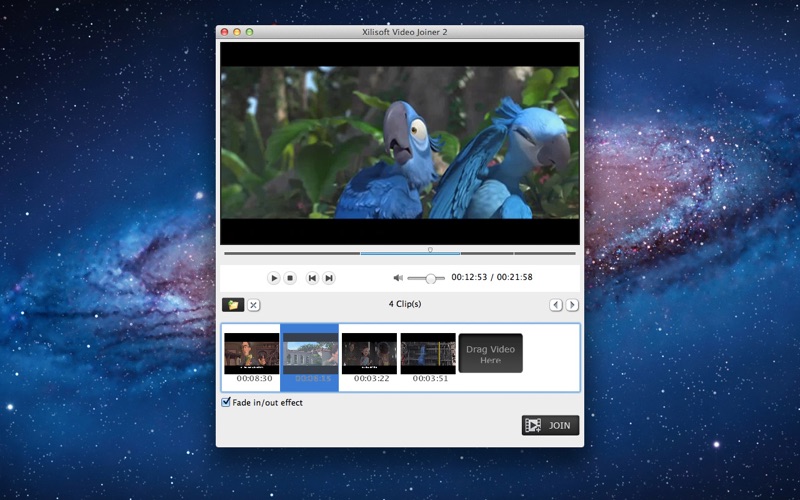Remove selected clip with X button

[x=254, y=305]
